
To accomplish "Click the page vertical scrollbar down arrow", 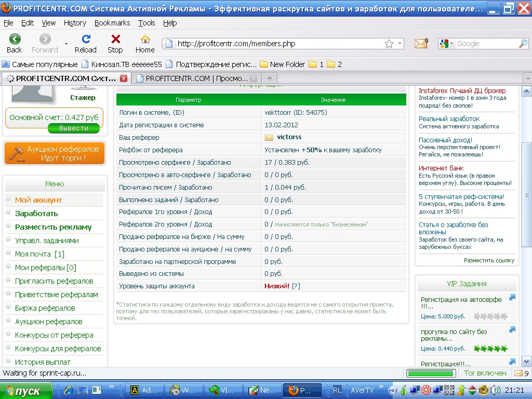I will click(526, 362).
